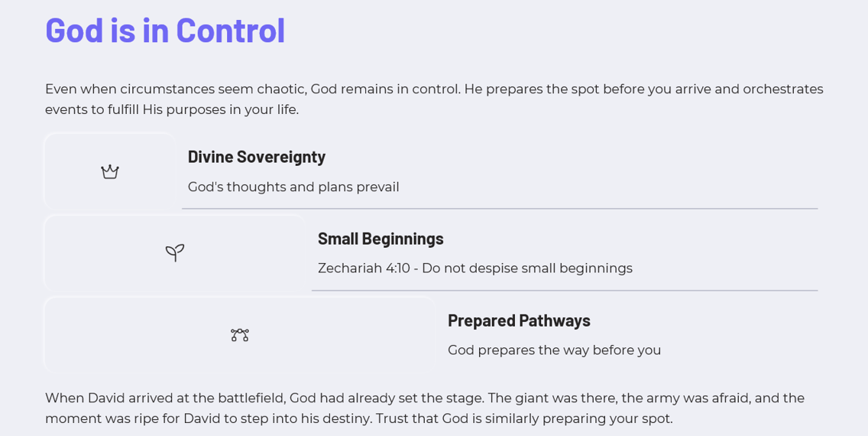Click "God's thoughts and plans prevail" text

(x=293, y=187)
